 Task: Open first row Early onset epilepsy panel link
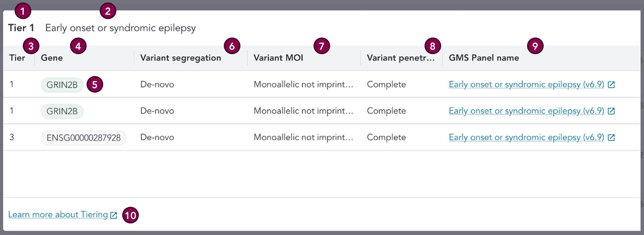pos(526,84)
